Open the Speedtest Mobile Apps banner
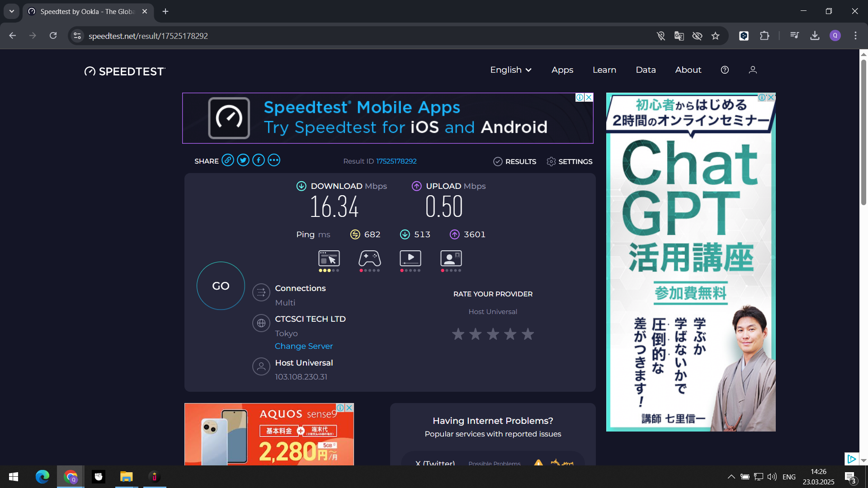Image resolution: width=868 pixels, height=488 pixels. point(387,118)
